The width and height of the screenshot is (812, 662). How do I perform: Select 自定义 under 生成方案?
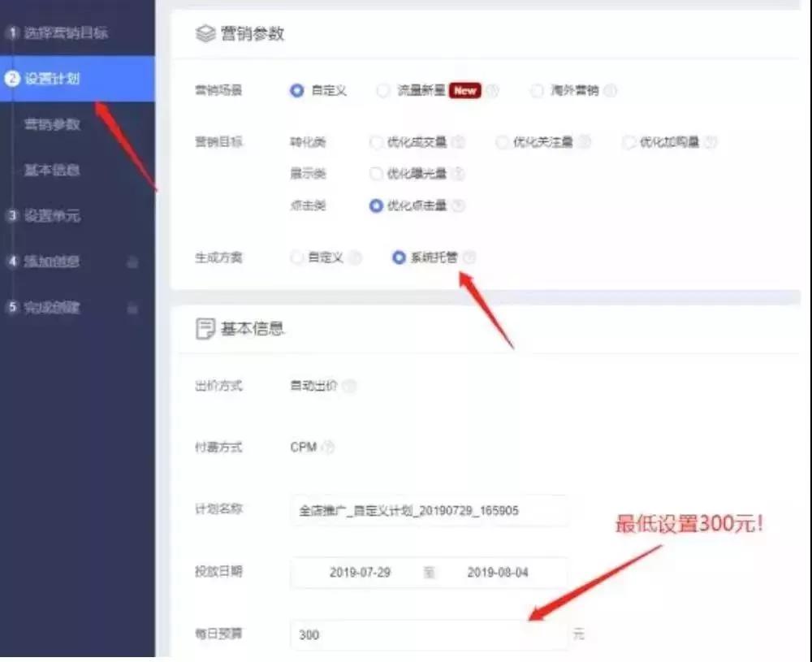pyautogui.click(x=297, y=257)
